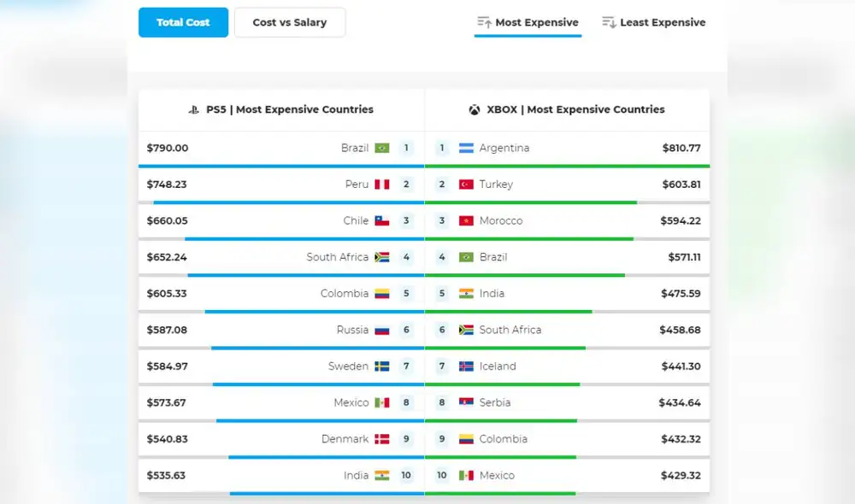Click the rank 2 badge next to Turkey

pos(442,183)
